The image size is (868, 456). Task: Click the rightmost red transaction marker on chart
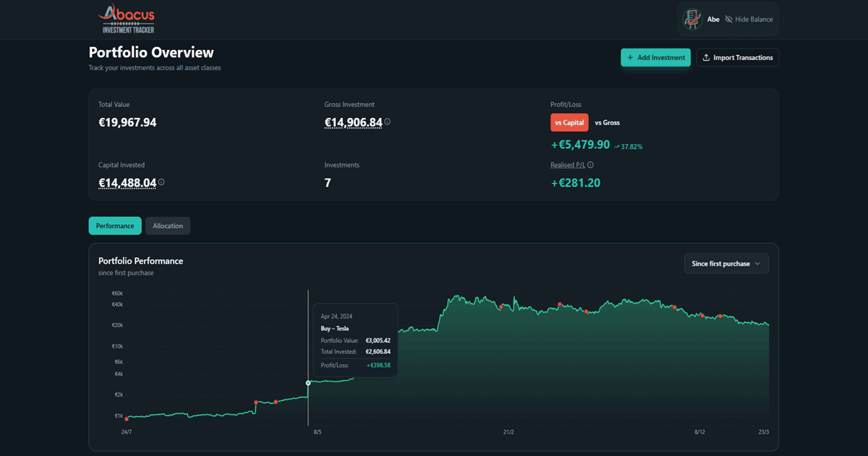(x=720, y=316)
